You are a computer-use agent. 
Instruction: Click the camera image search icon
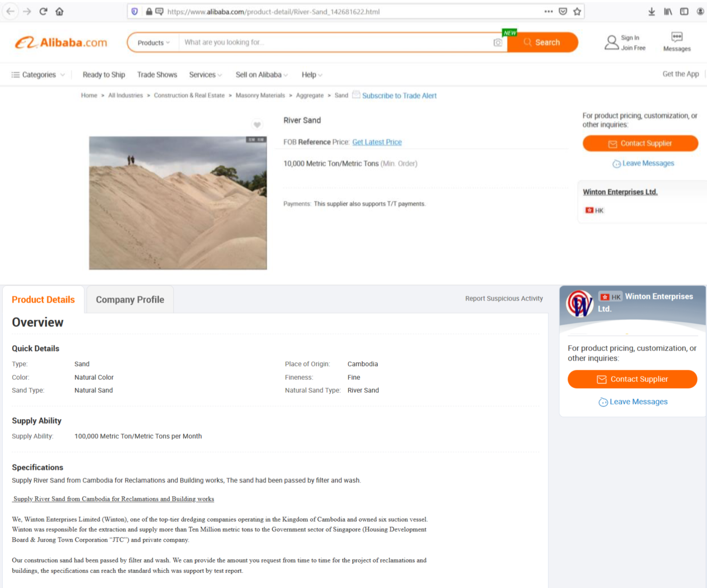(497, 43)
